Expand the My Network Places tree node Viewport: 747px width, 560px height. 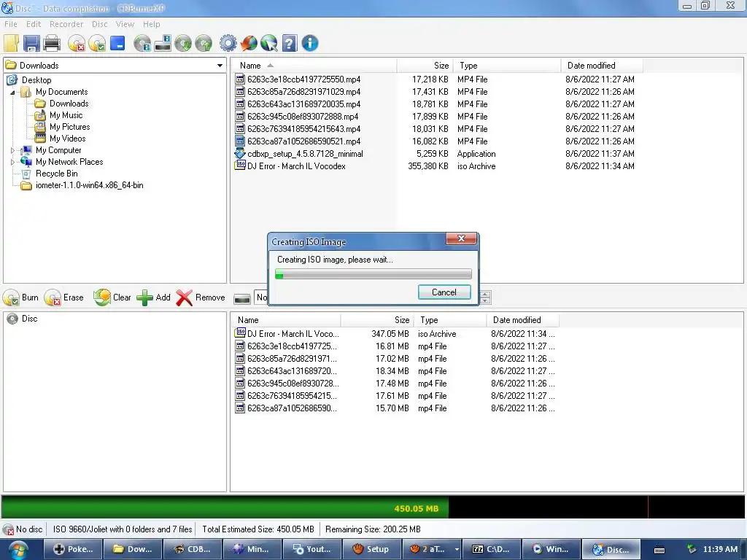coord(13,163)
